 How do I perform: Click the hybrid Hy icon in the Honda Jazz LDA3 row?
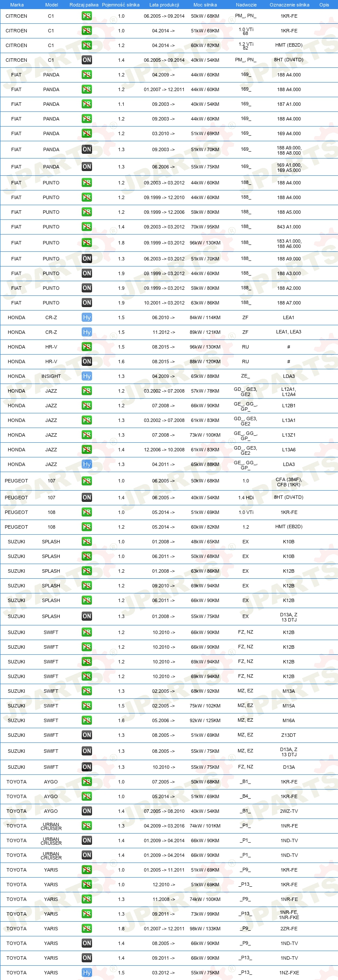pyautogui.click(x=87, y=464)
